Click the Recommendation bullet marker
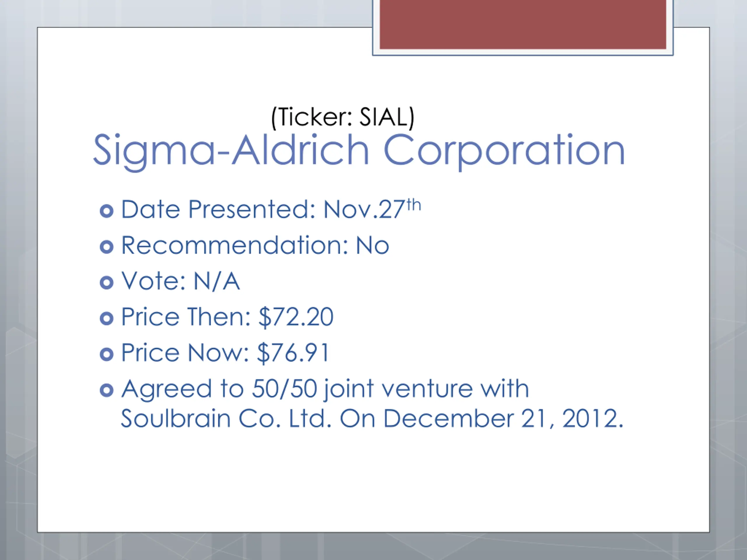The image size is (747, 560). (107, 247)
